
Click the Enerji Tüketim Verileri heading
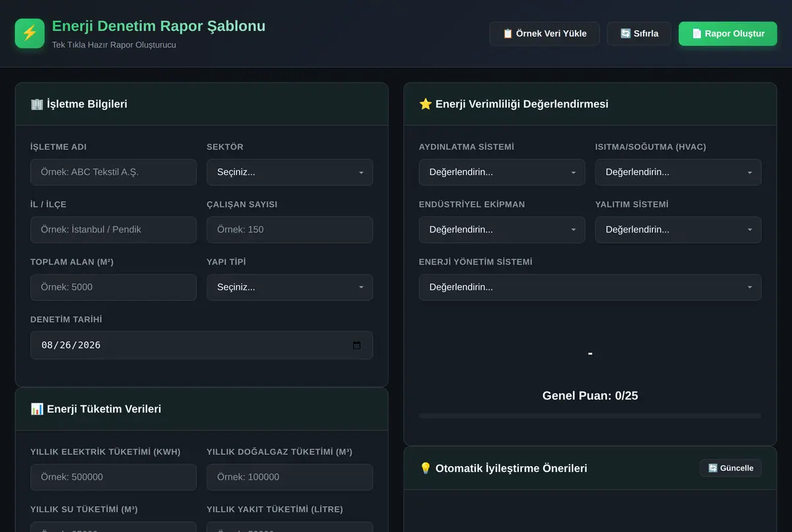point(96,409)
